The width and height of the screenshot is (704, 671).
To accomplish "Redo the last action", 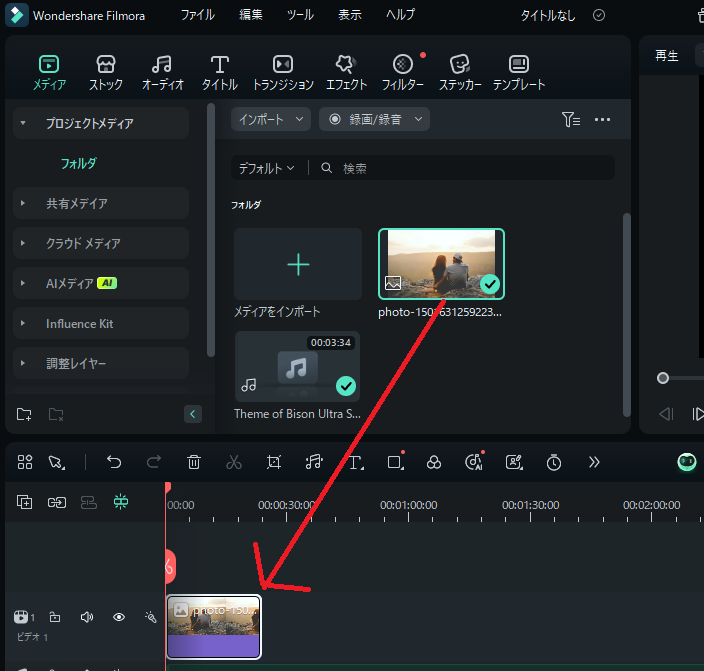I will [x=154, y=462].
